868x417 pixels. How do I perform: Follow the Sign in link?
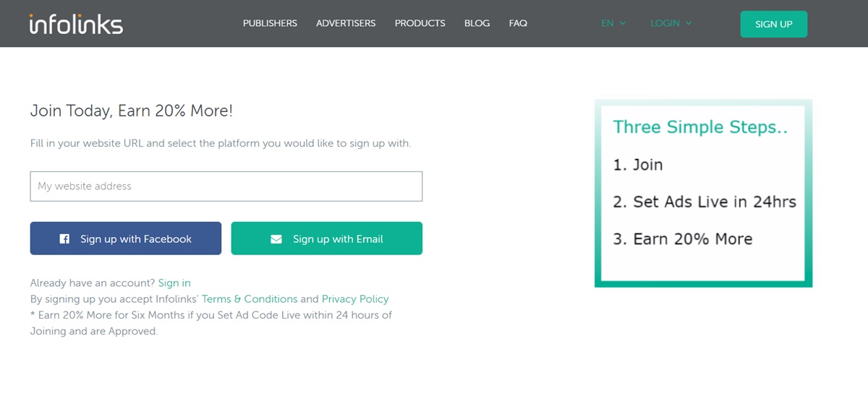(x=174, y=283)
